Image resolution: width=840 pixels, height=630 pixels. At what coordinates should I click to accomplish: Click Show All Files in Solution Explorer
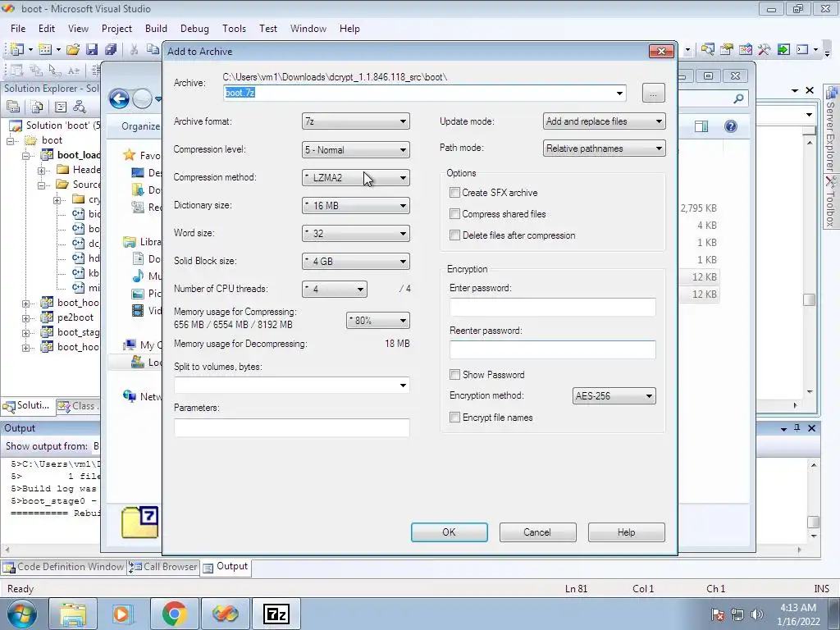click(x=37, y=107)
